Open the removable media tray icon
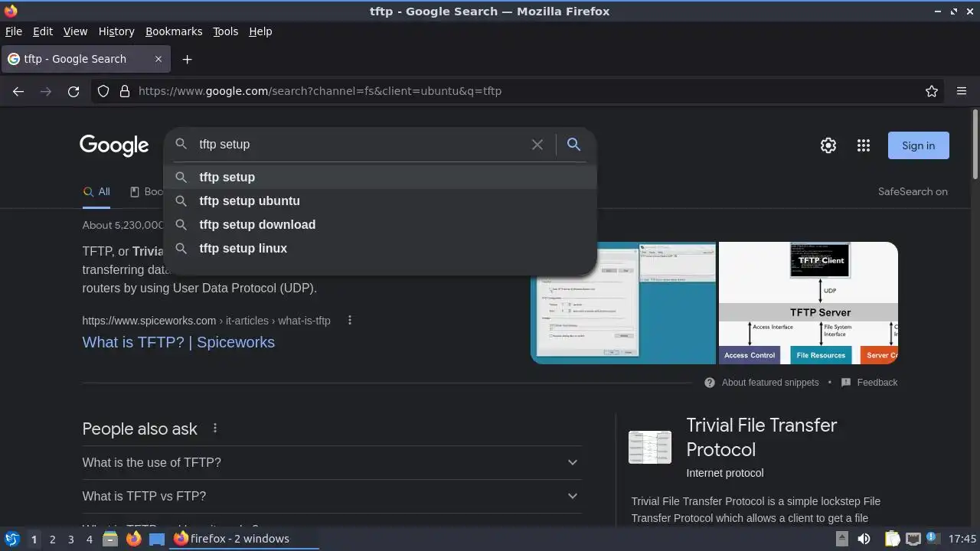980x551 pixels. pos(841,539)
